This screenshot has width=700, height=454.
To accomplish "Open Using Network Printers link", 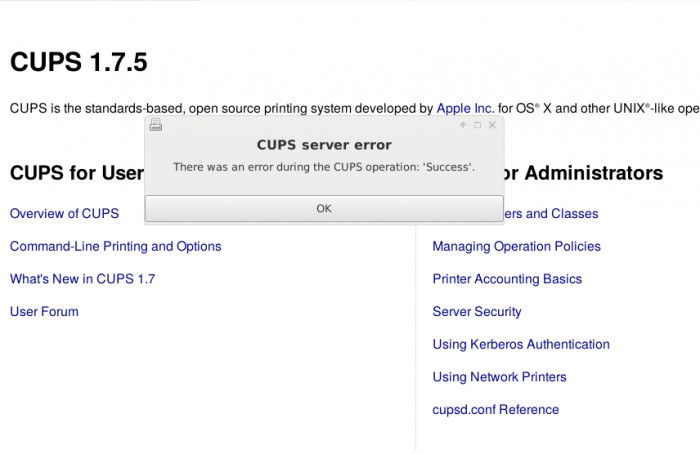I will [x=500, y=377].
